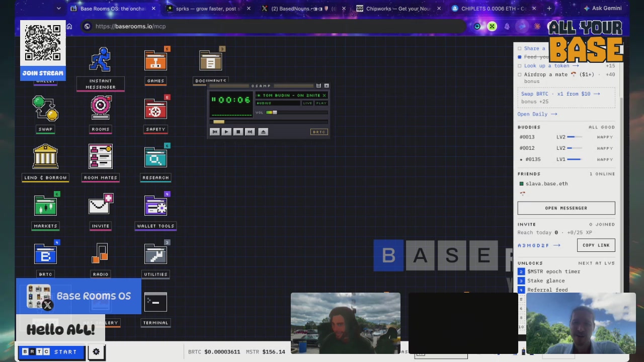The image size is (644, 362).
Task: Open the BRTC Start menu
Action: [x=50, y=352]
